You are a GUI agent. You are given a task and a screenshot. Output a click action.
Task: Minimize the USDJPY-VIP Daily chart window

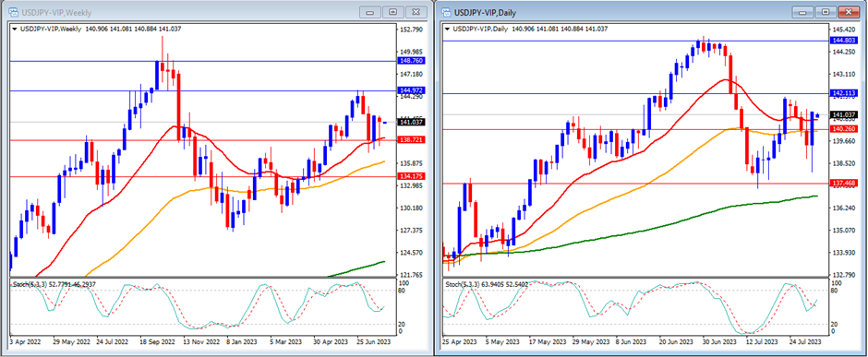tap(803, 12)
